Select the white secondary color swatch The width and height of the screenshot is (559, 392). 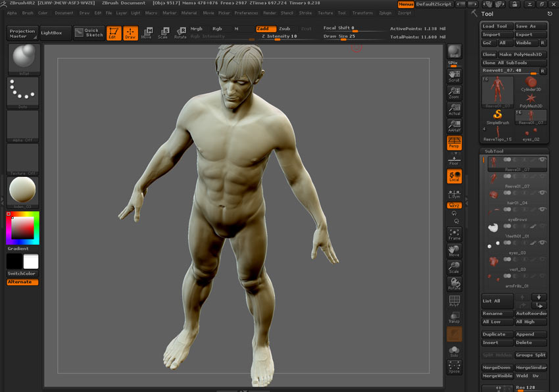pos(31,262)
